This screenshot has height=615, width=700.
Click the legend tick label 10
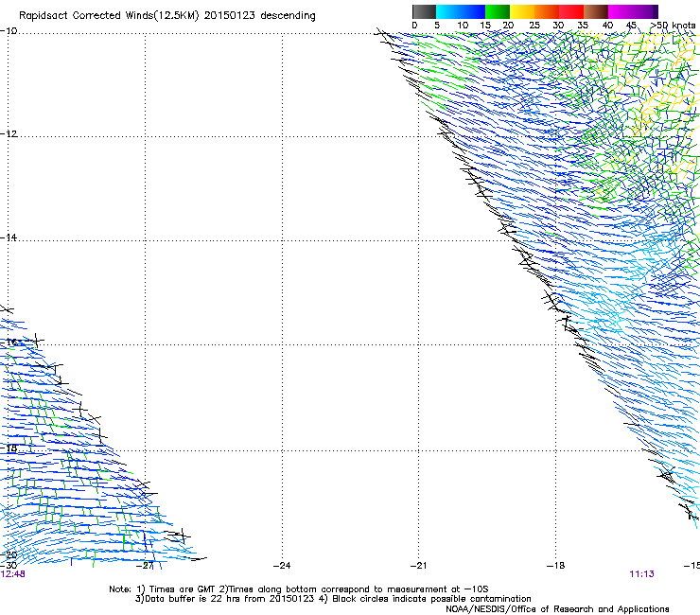pos(463,26)
